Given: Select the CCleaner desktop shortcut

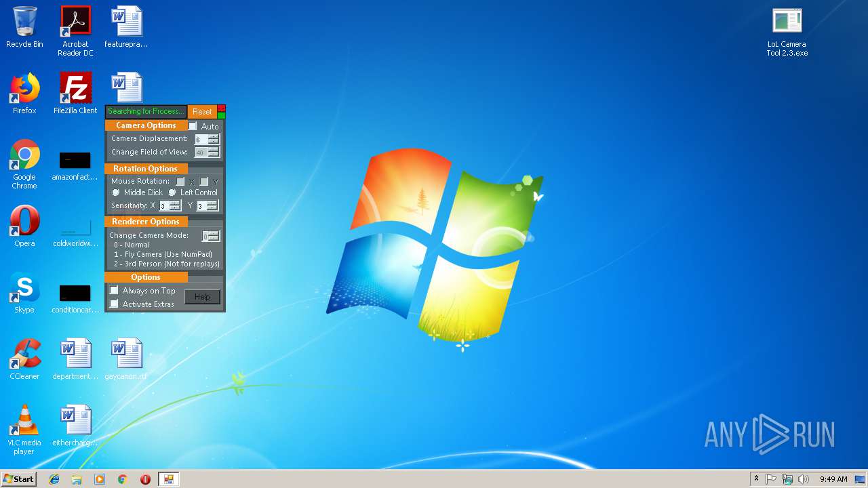Looking at the screenshot, I should [24, 359].
